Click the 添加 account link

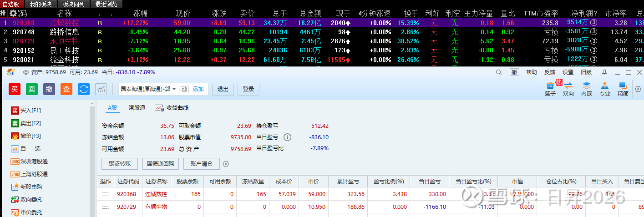pyautogui.click(x=198, y=89)
